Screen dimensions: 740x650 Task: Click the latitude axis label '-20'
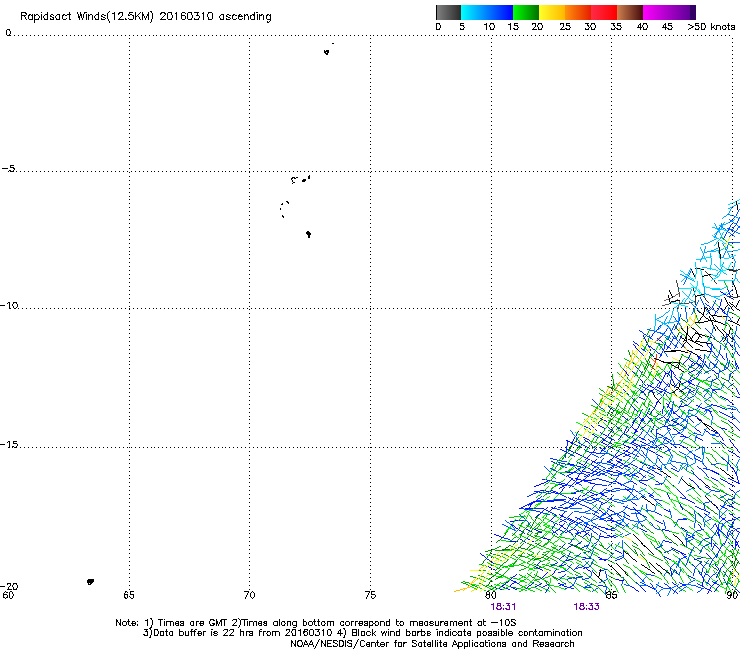click(9, 586)
